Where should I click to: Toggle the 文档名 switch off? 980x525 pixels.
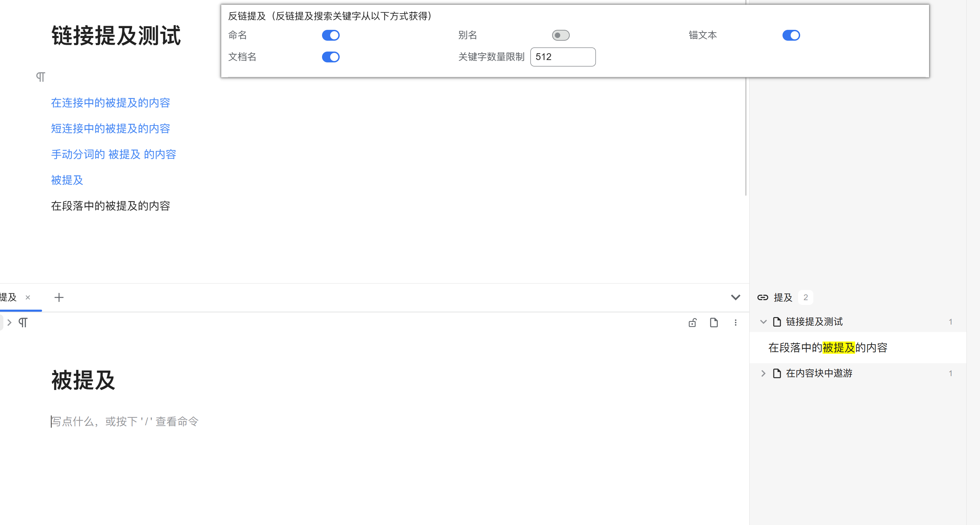[331, 57]
